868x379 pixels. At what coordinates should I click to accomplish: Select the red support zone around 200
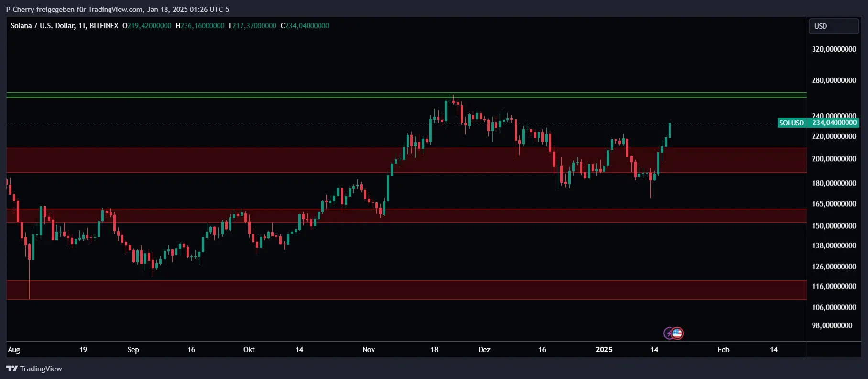pyautogui.click(x=407, y=160)
